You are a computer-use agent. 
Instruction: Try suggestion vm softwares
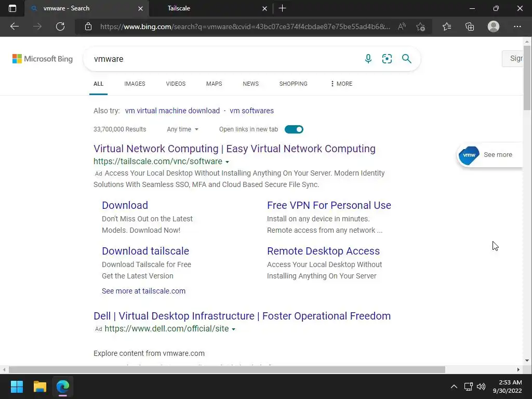(x=252, y=111)
